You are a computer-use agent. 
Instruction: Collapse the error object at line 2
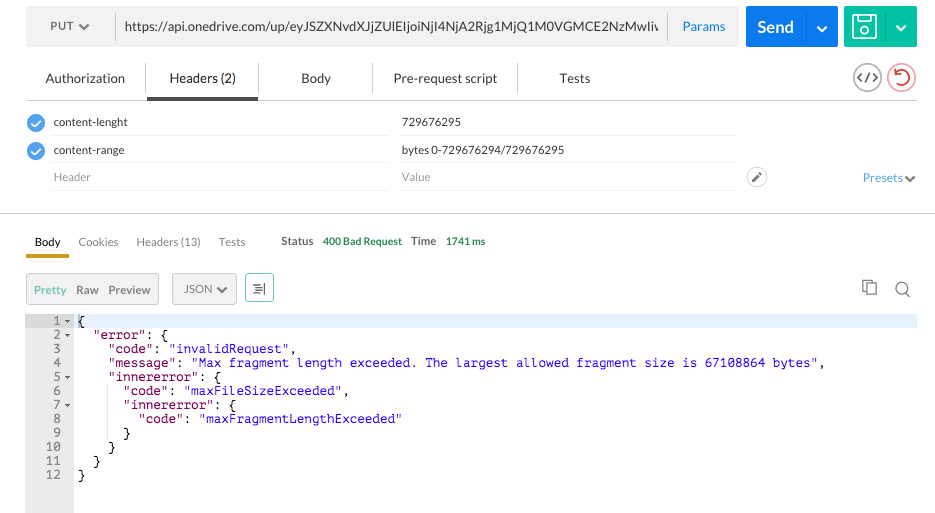coord(67,335)
